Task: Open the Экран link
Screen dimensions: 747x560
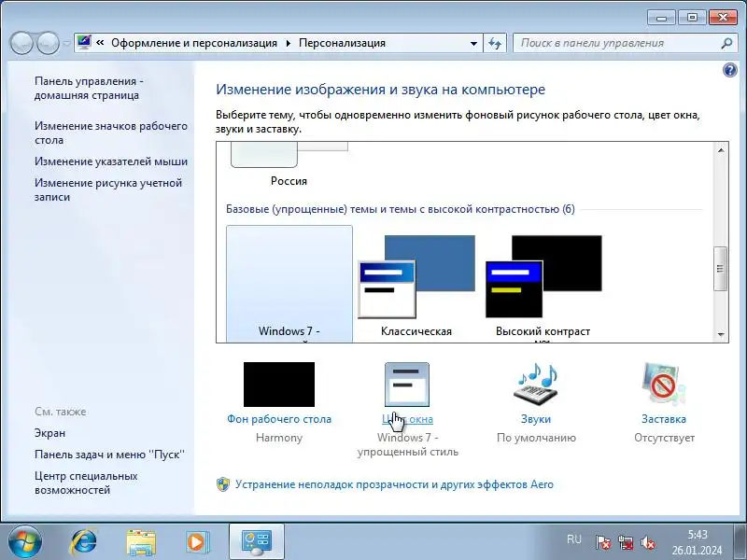Action: pyautogui.click(x=50, y=433)
